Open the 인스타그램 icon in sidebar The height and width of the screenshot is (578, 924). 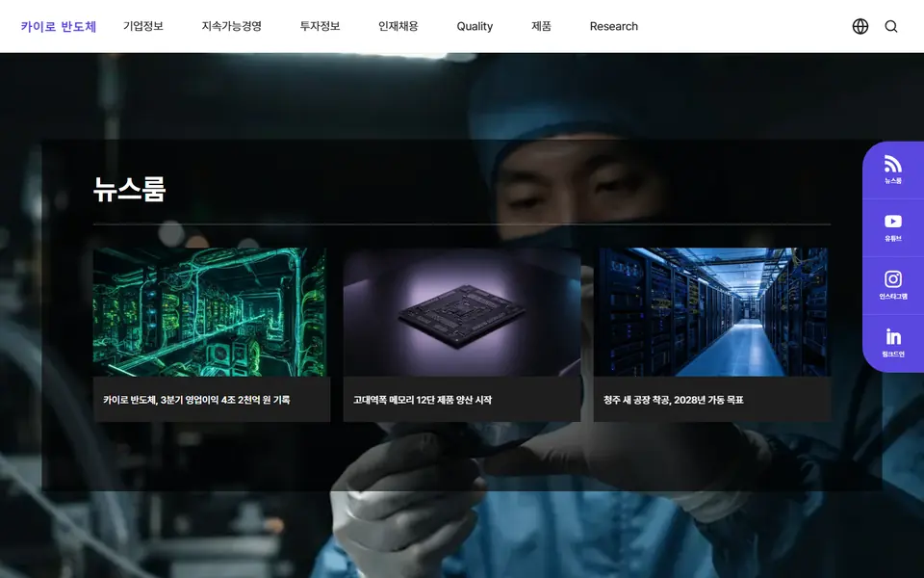coord(893,285)
